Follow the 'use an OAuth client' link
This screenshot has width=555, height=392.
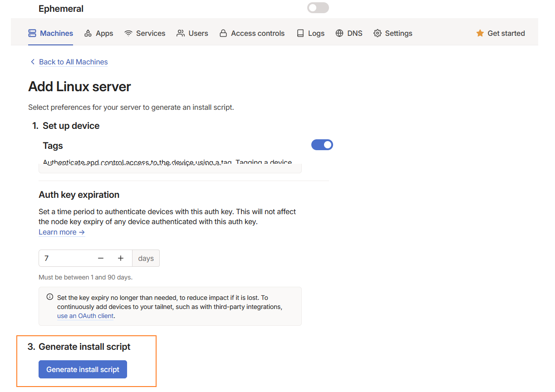pyautogui.click(x=85, y=316)
